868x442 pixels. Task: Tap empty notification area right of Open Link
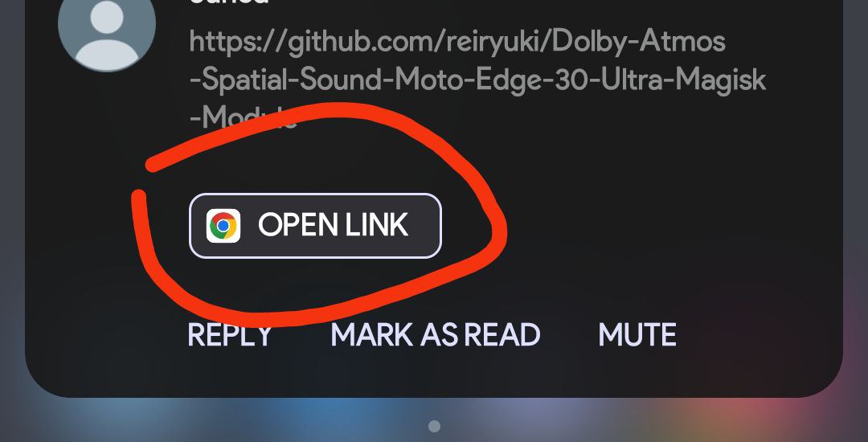tap(665, 226)
